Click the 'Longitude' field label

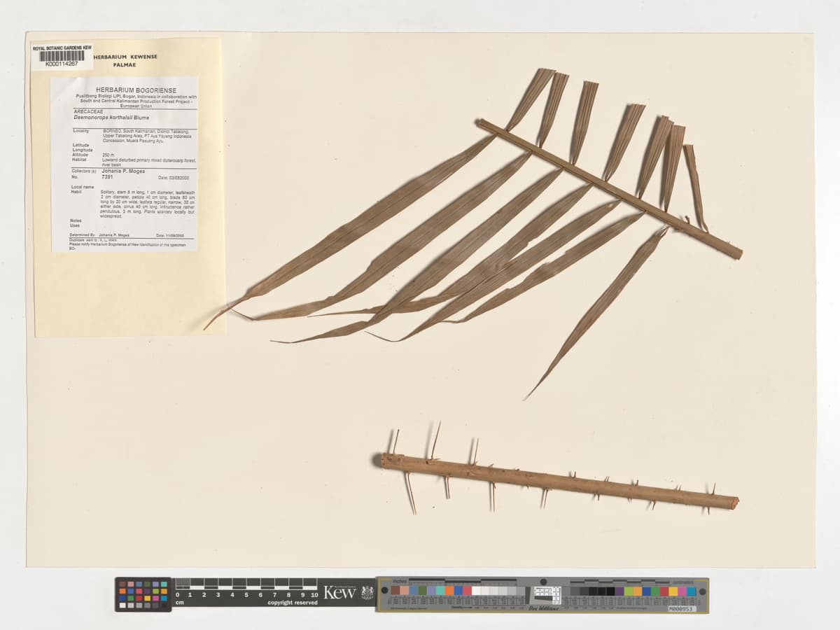[x=83, y=150]
